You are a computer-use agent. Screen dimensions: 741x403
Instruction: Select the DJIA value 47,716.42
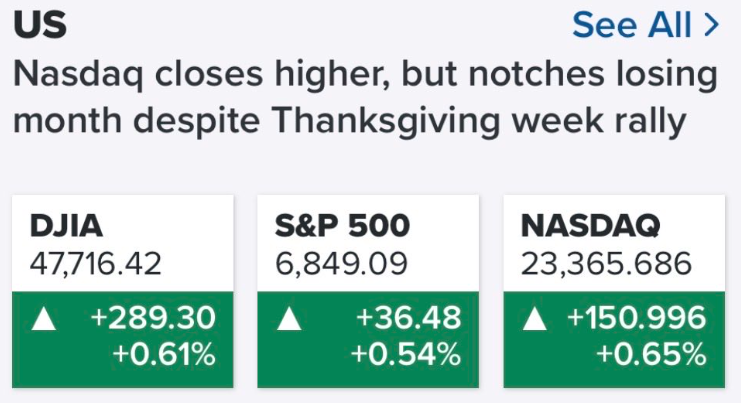tap(97, 264)
